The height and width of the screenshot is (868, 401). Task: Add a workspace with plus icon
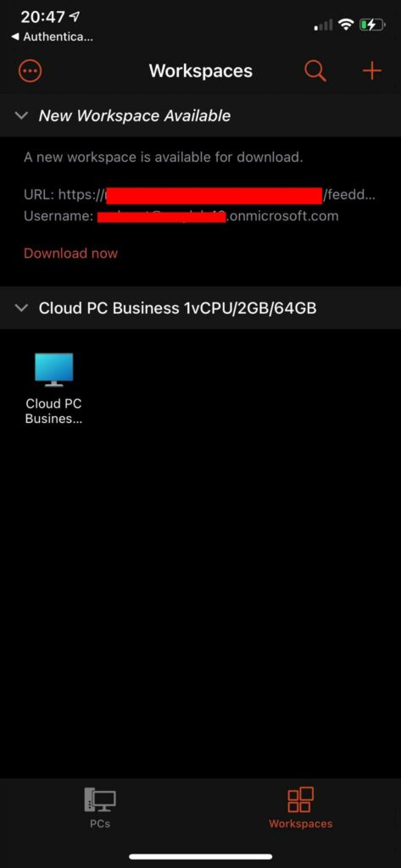[x=371, y=71]
